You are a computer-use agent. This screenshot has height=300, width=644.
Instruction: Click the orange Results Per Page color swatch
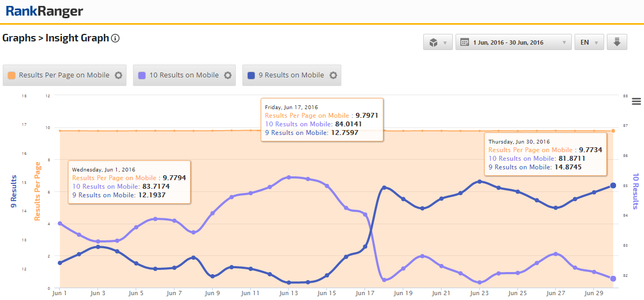[12, 75]
